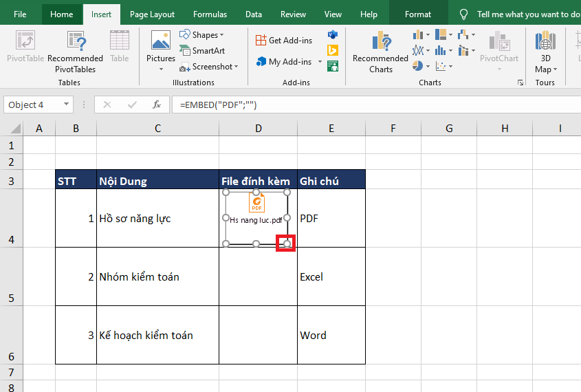This screenshot has width=581, height=392.
Task: Click the cell 'Kế hoạch kiểm toán'
Action: coord(158,335)
